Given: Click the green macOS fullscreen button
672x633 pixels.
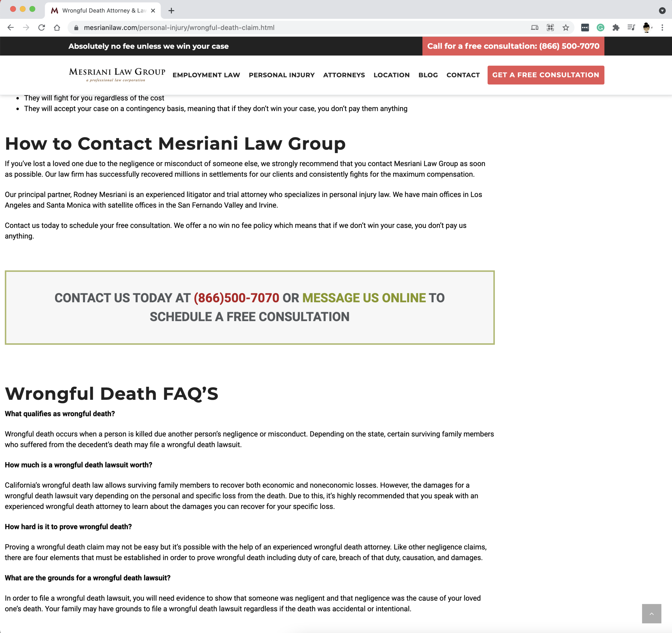Looking at the screenshot, I should (33, 9).
